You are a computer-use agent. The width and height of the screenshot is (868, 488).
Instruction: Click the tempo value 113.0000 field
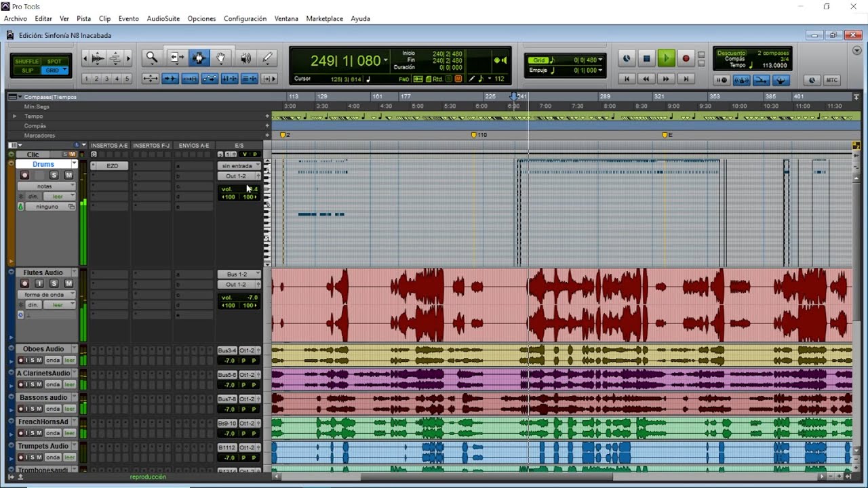point(774,66)
